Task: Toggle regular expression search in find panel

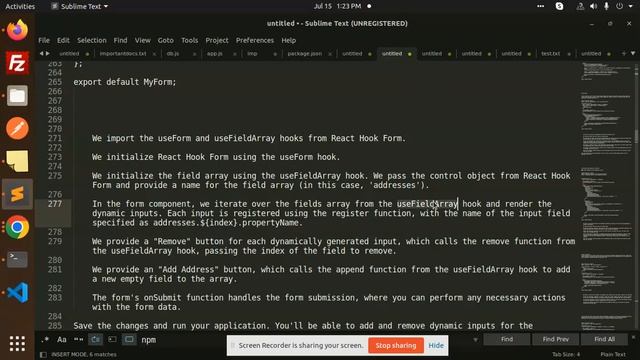Action: tap(45, 340)
